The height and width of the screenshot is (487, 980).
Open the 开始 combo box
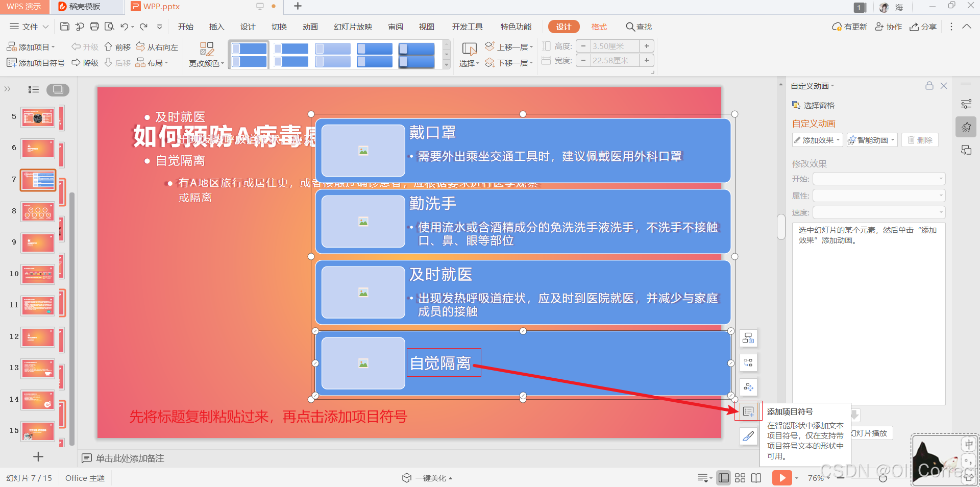879,179
